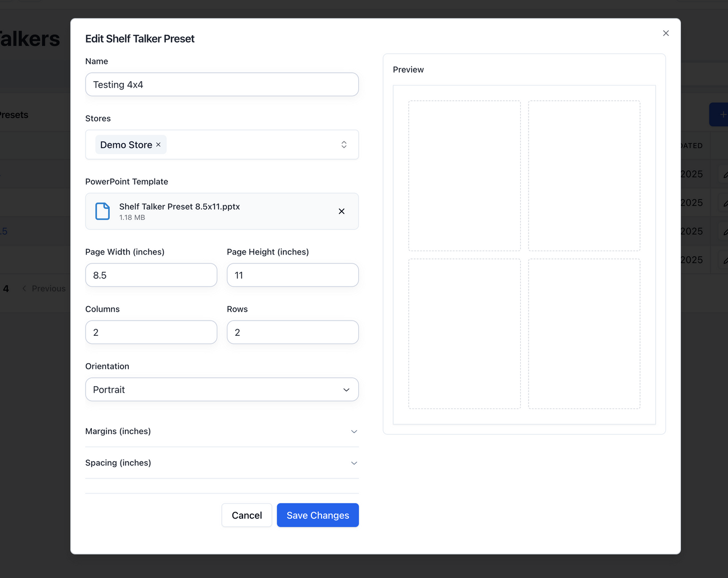728x578 pixels.
Task: Remove the Demo Store tag
Action: (x=158, y=145)
